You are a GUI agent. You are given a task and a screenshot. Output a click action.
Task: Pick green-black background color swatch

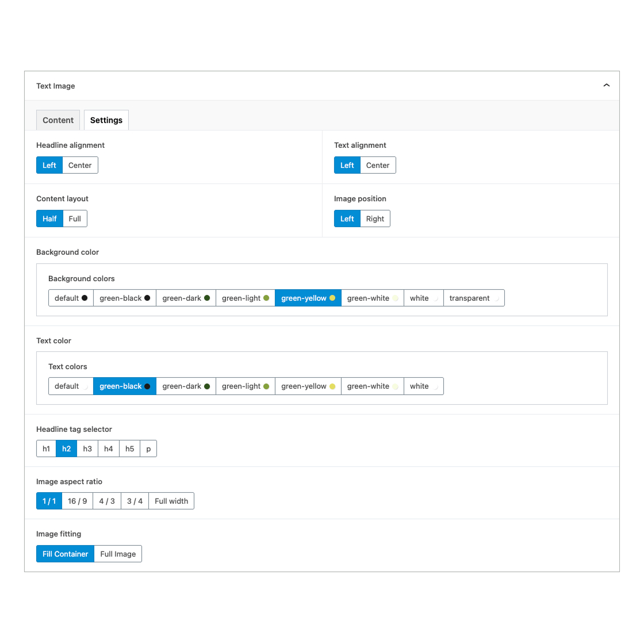pos(124,298)
